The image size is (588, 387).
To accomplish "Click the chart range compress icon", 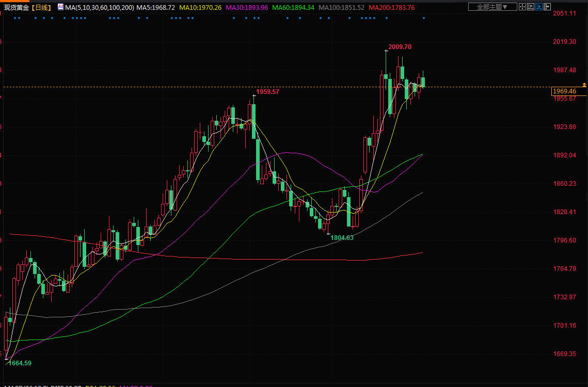I will (531, 7).
